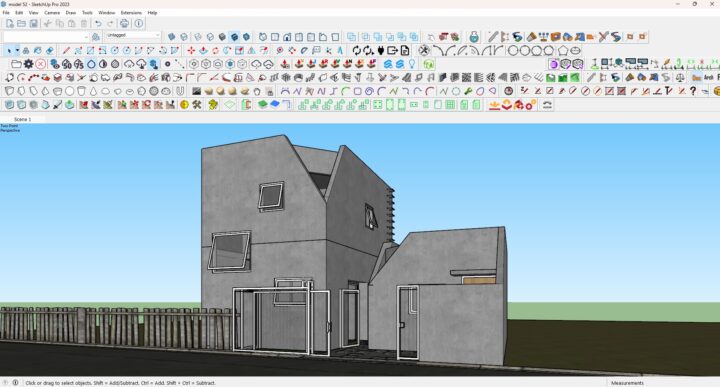Click the New file icon

[10, 23]
